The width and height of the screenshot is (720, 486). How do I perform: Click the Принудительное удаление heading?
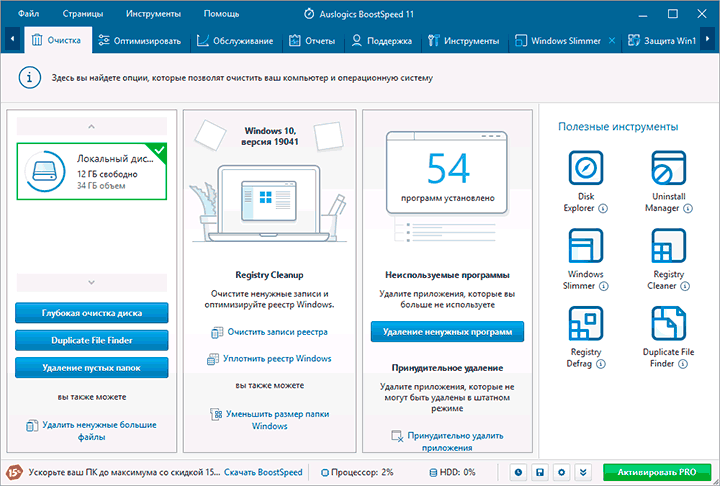(447, 368)
